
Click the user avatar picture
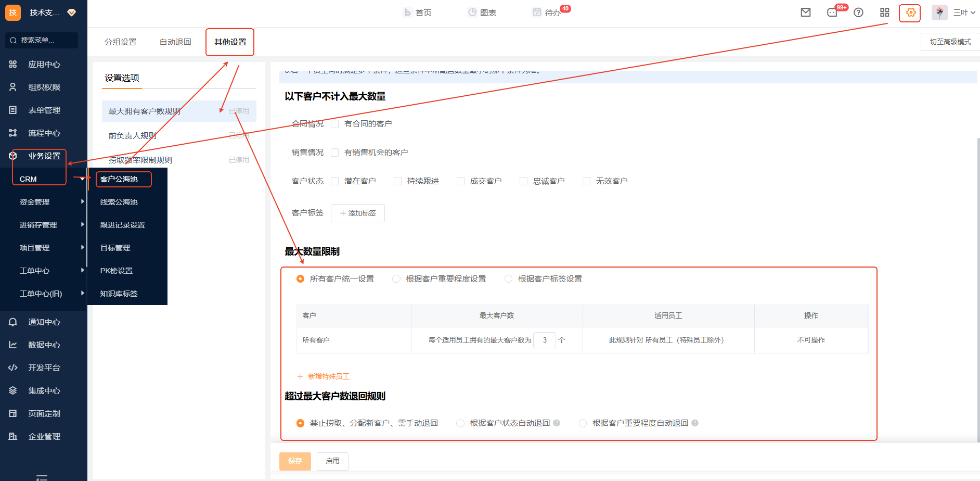(939, 12)
